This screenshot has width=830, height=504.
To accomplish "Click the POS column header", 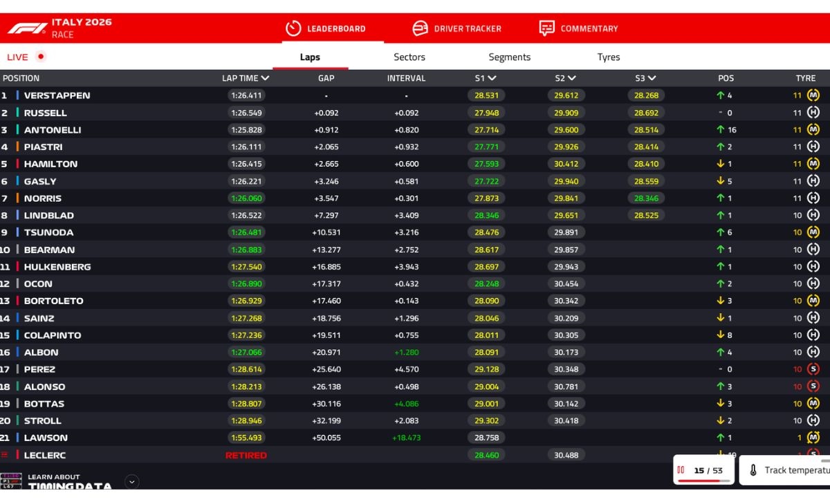I will pyautogui.click(x=726, y=78).
